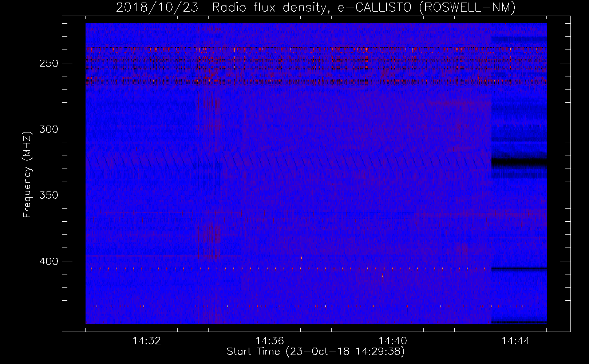Click the 14:32 time tick label
Screen dimensions: 589x364
(147, 341)
